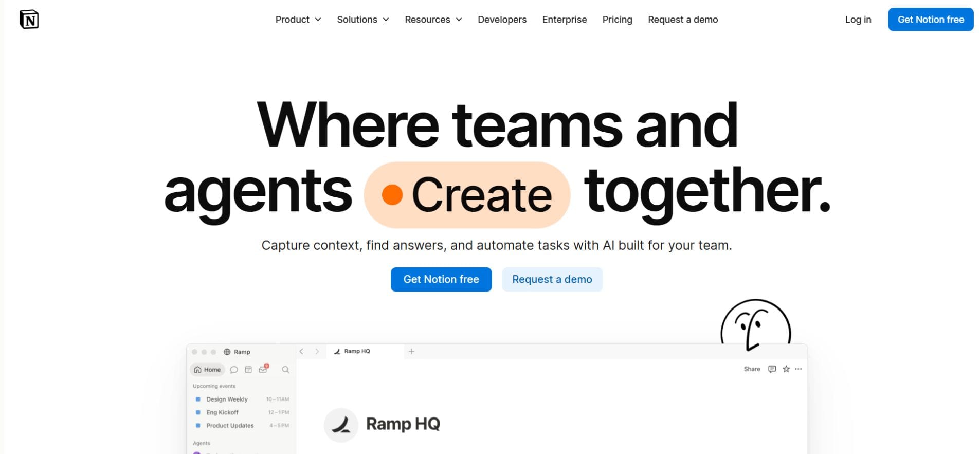Image resolution: width=980 pixels, height=454 pixels.
Task: Open the calendar icon in the Ramp sidebar
Action: (x=248, y=370)
